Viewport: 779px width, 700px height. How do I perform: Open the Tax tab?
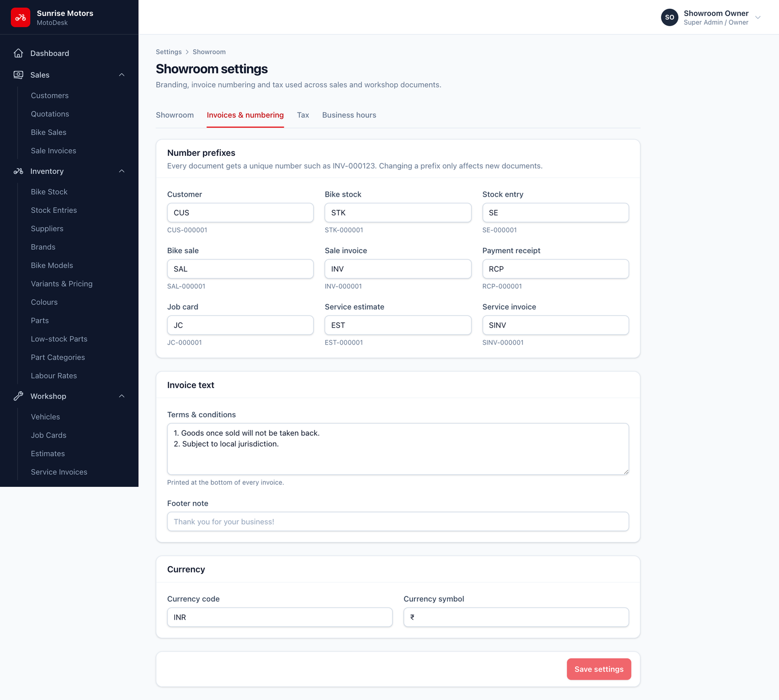(x=303, y=115)
